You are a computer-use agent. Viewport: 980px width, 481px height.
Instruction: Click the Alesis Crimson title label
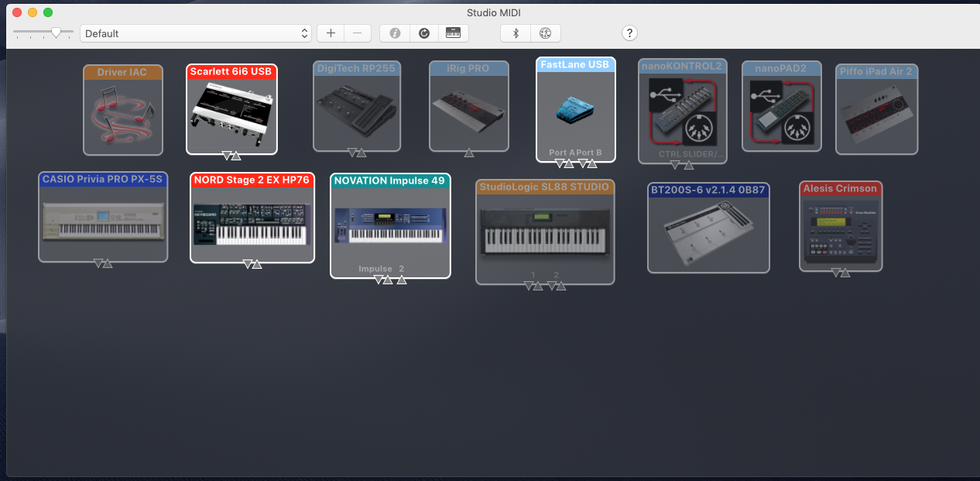click(841, 188)
